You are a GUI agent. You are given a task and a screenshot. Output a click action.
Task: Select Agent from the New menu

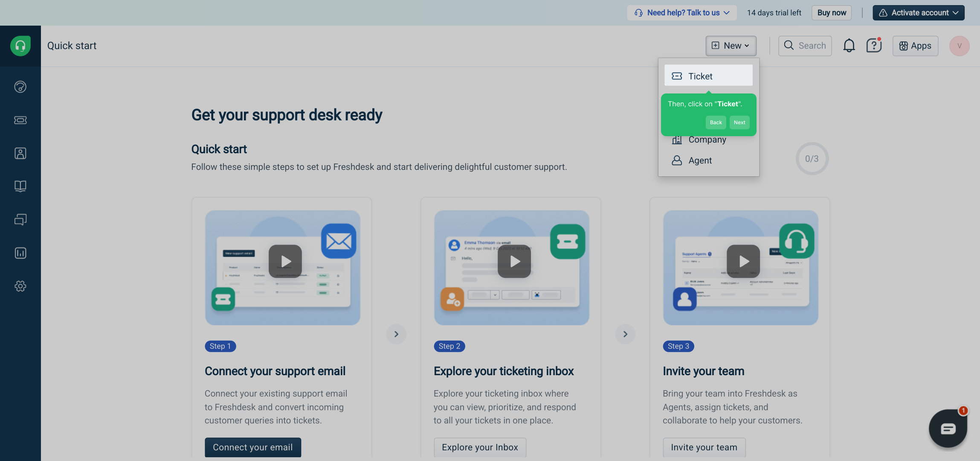699,160
